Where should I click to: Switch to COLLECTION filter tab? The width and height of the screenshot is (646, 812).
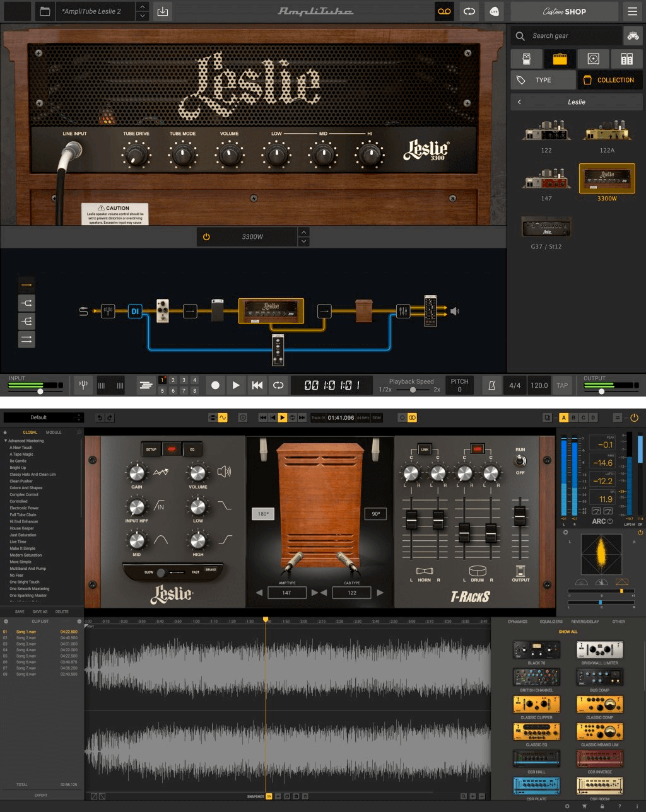pos(609,80)
